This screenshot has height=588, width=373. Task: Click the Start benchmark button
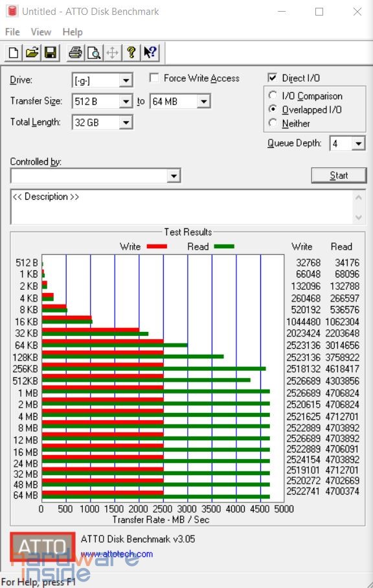pyautogui.click(x=339, y=176)
